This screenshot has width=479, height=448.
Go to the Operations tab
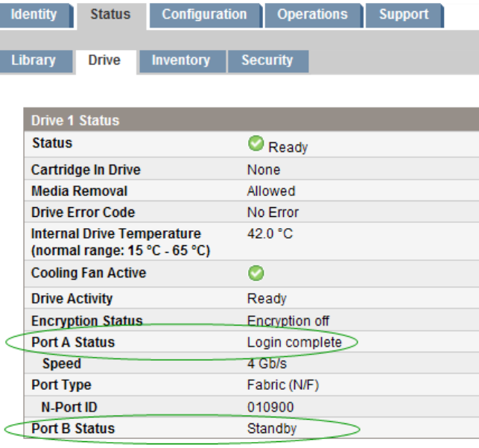pos(312,14)
